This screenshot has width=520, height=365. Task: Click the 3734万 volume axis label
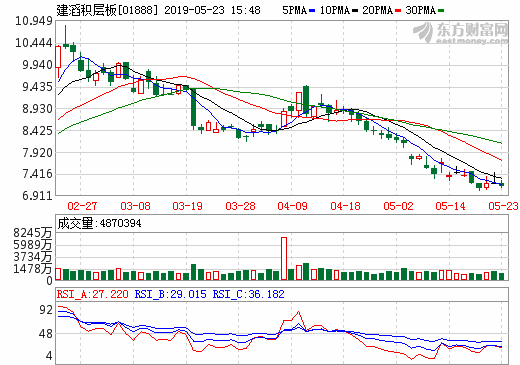[x=33, y=257]
